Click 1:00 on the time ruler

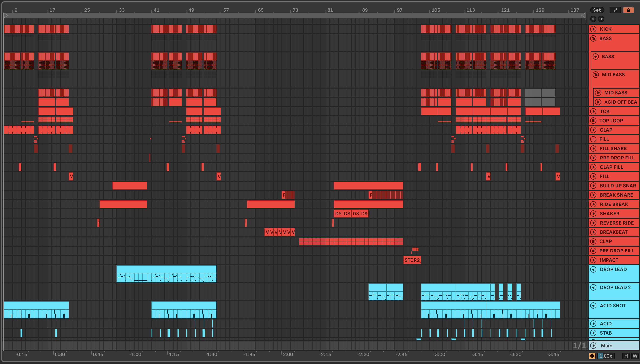pyautogui.click(x=136, y=354)
